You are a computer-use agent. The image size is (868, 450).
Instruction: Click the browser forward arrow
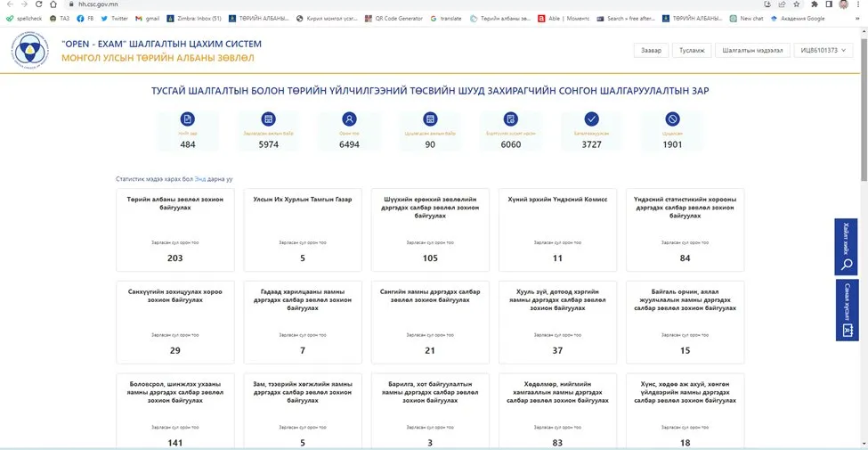coord(24,4)
